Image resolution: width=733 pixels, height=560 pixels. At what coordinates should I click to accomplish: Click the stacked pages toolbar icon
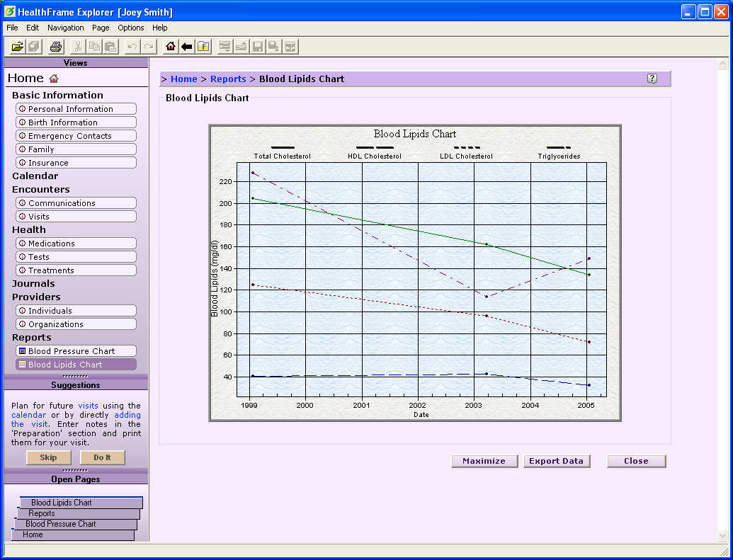(x=34, y=47)
